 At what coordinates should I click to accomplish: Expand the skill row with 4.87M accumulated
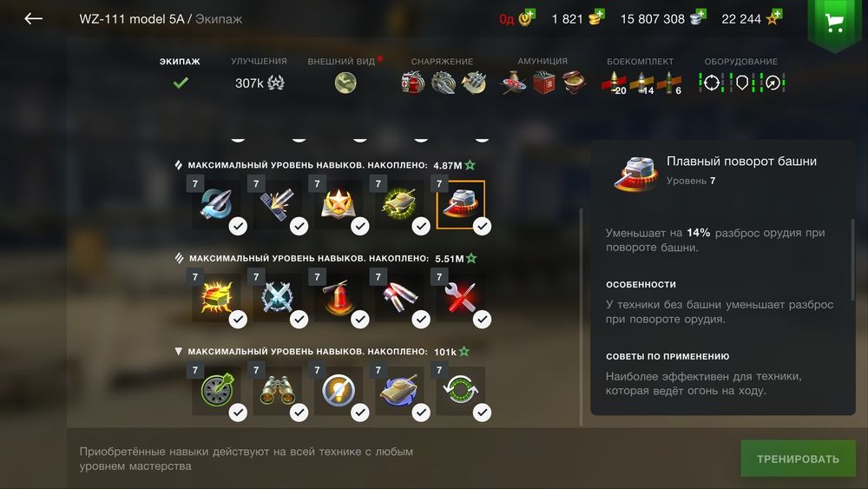pos(178,165)
